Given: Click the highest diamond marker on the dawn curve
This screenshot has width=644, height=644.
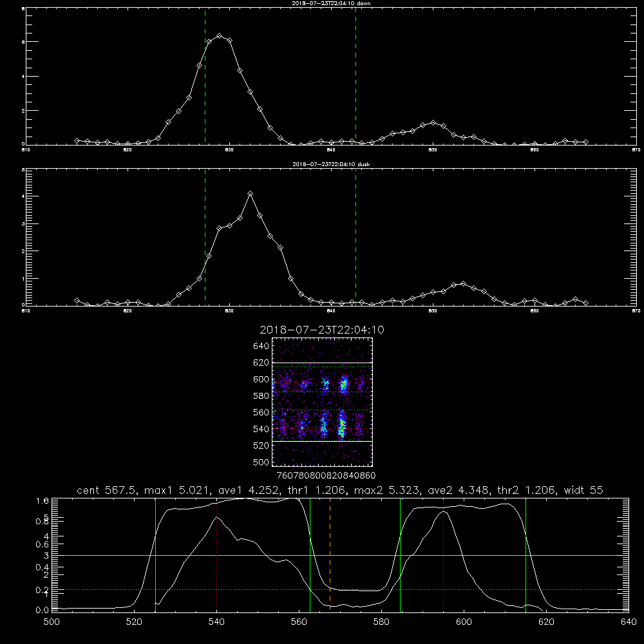Looking at the screenshot, I should 220,36.
